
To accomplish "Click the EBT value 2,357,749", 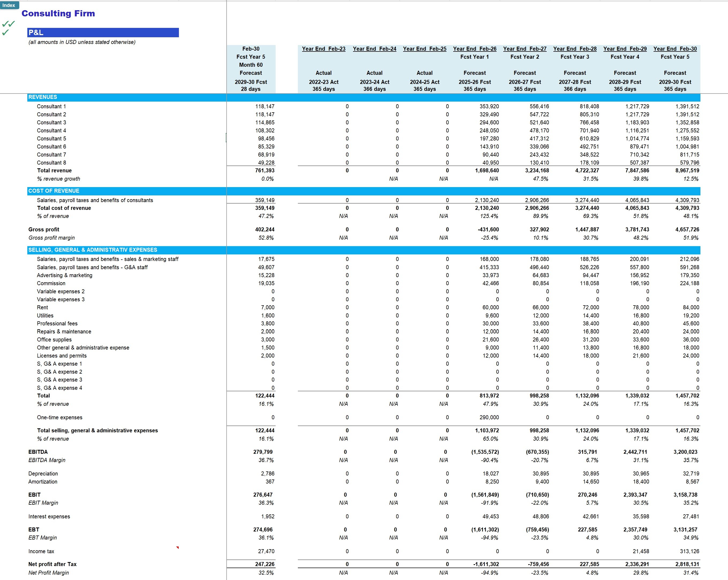I will (x=635, y=530).
